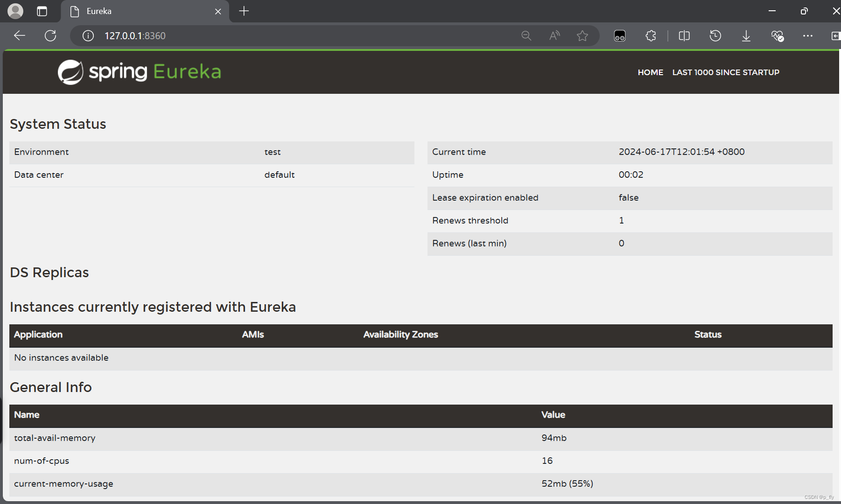Add page to favorites with star icon

582,35
